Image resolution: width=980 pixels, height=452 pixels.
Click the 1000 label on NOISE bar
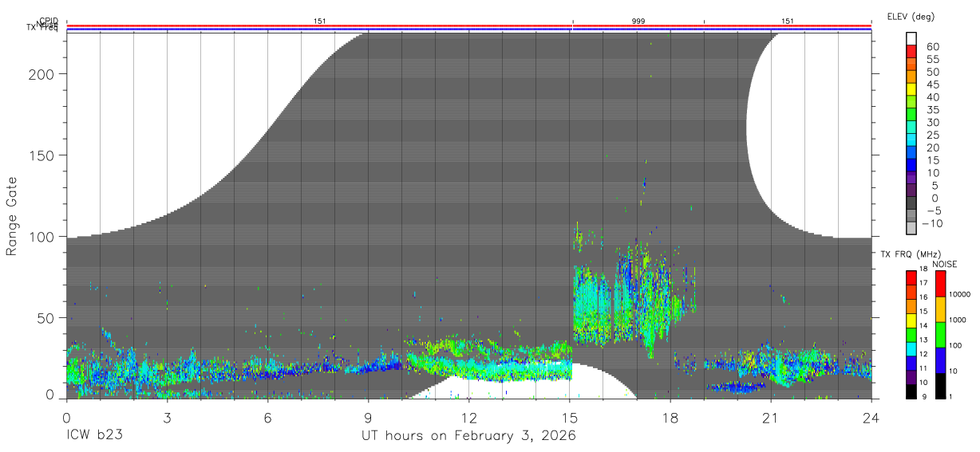(x=958, y=320)
